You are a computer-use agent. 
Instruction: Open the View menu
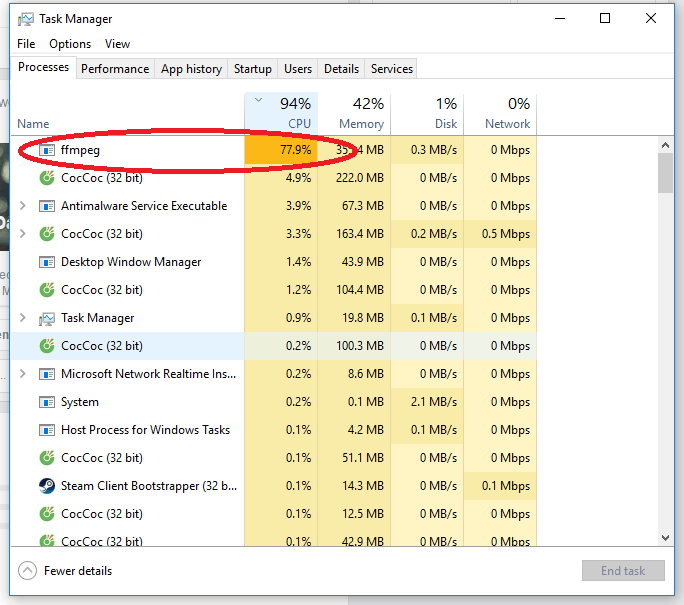[118, 44]
